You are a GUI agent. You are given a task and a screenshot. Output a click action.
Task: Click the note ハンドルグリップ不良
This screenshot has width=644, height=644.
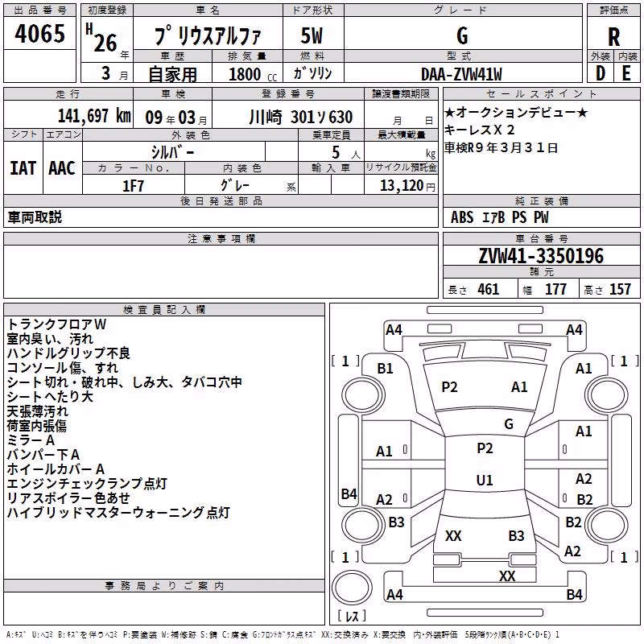pos(68,353)
